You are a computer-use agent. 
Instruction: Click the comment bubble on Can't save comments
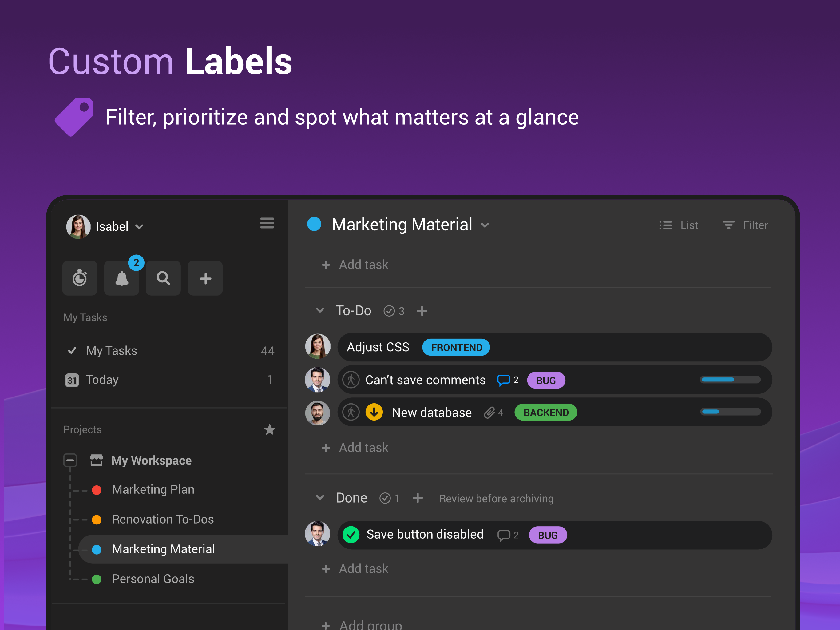point(504,380)
